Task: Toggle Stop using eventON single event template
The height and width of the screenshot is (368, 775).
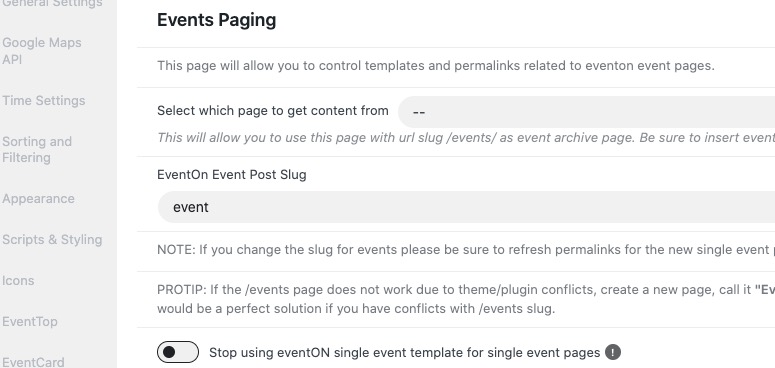Action: 178,352
